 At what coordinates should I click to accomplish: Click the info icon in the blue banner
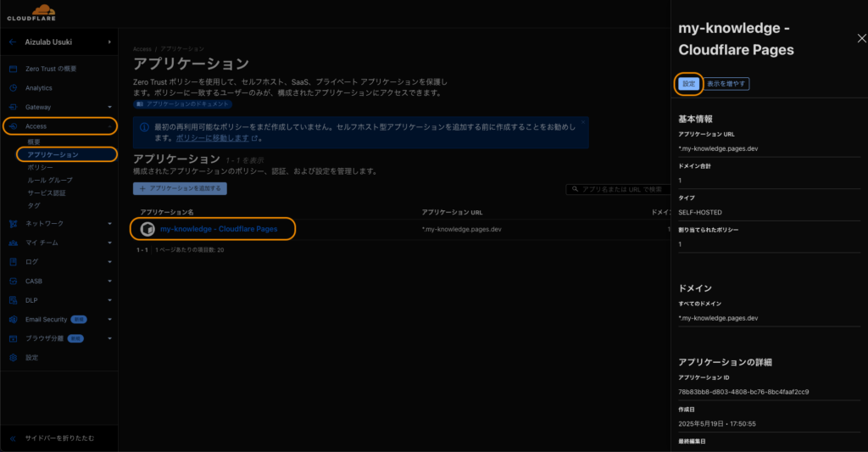[x=144, y=127]
